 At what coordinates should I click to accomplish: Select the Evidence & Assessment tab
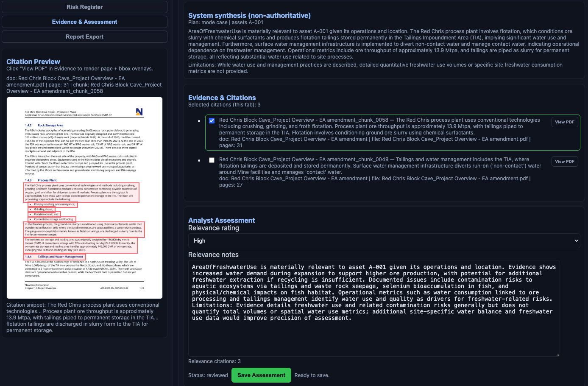click(84, 22)
